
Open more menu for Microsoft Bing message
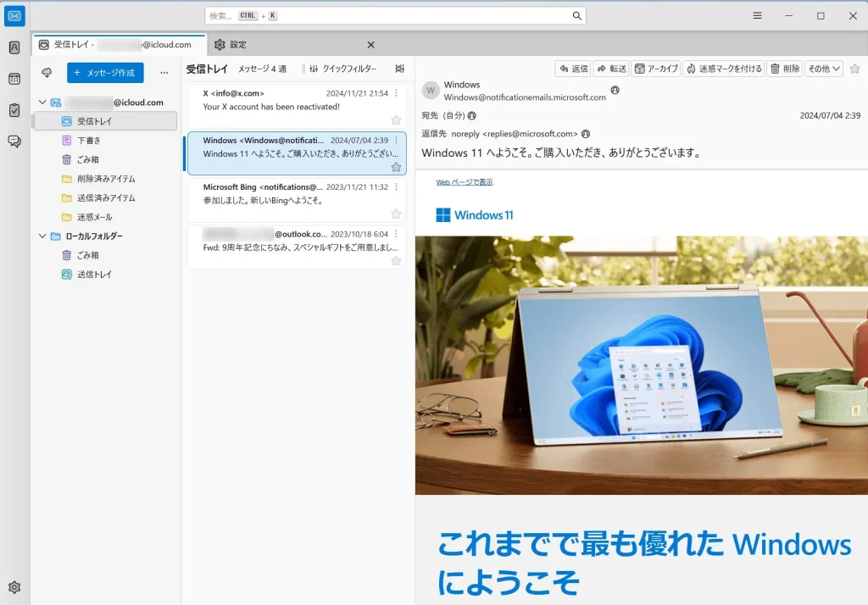point(397,187)
